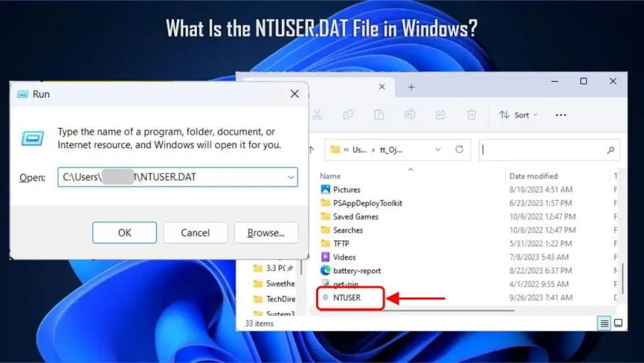Click the 9/26/2023 7:41 AM date cell
The width and height of the screenshot is (644, 363).
pos(541,298)
